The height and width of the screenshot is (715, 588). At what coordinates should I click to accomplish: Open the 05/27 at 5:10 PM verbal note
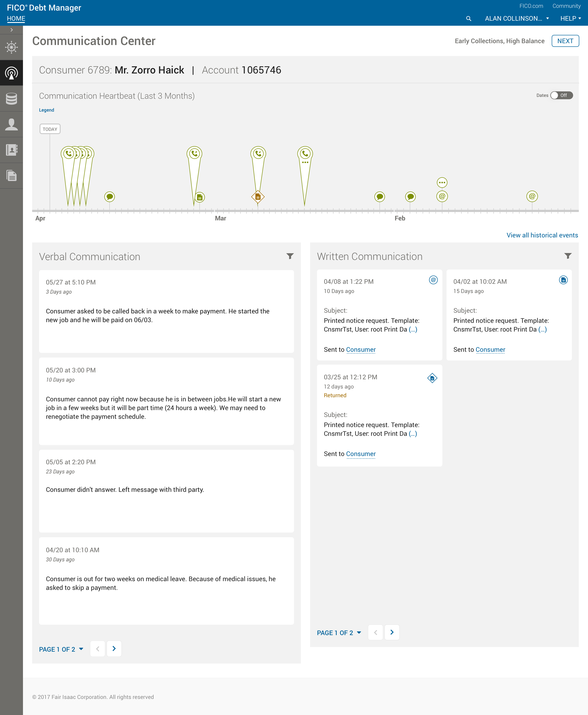point(166,311)
